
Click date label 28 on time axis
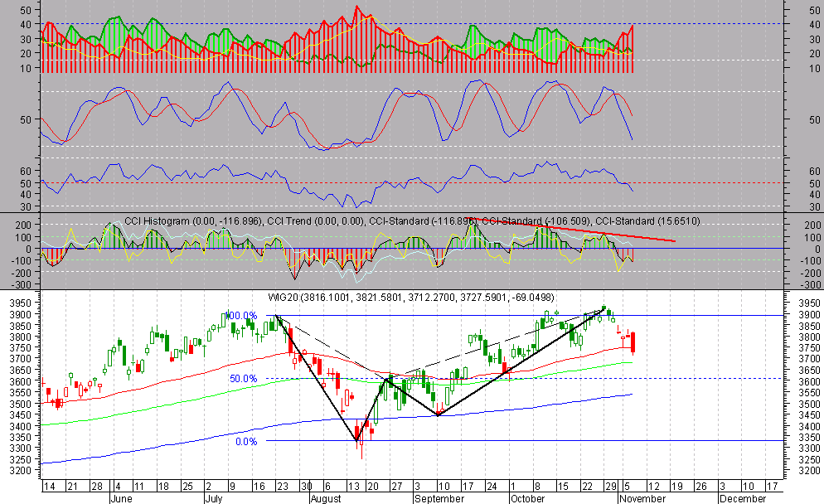click(97, 486)
